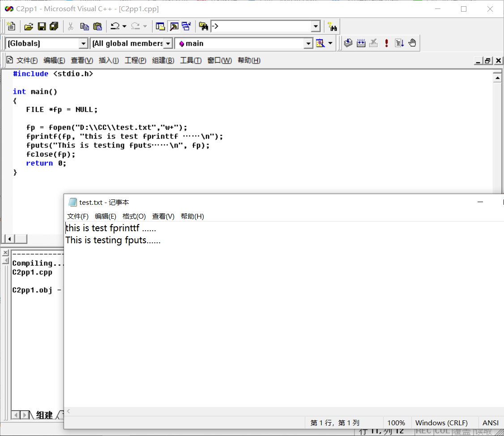Expand the (Globals) class dropdown
The height and width of the screenshot is (436, 504).
click(x=83, y=43)
